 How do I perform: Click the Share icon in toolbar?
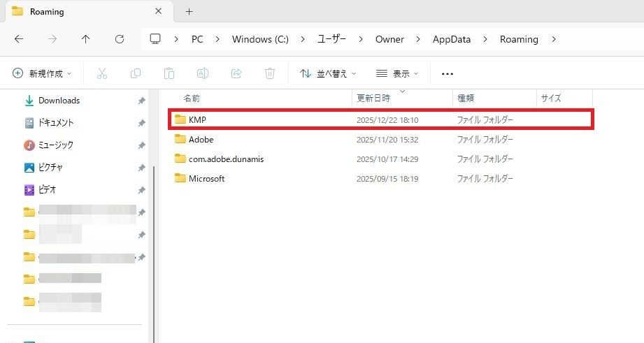236,73
